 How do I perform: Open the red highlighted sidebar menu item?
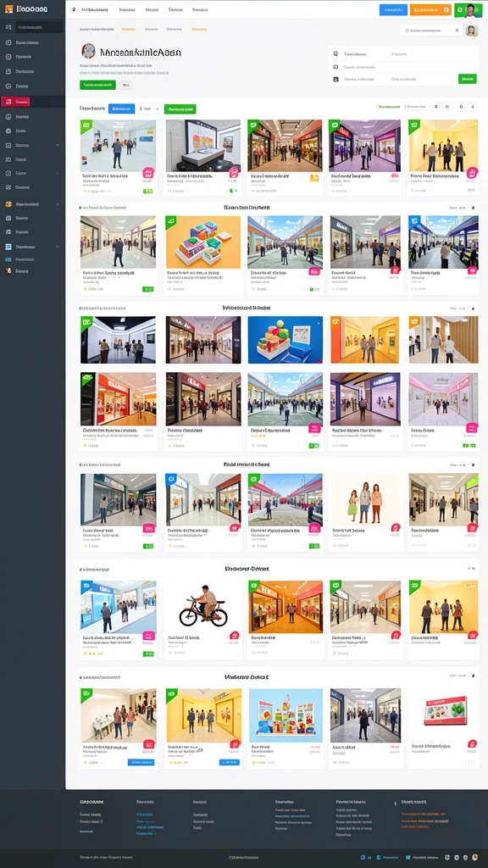(15, 102)
